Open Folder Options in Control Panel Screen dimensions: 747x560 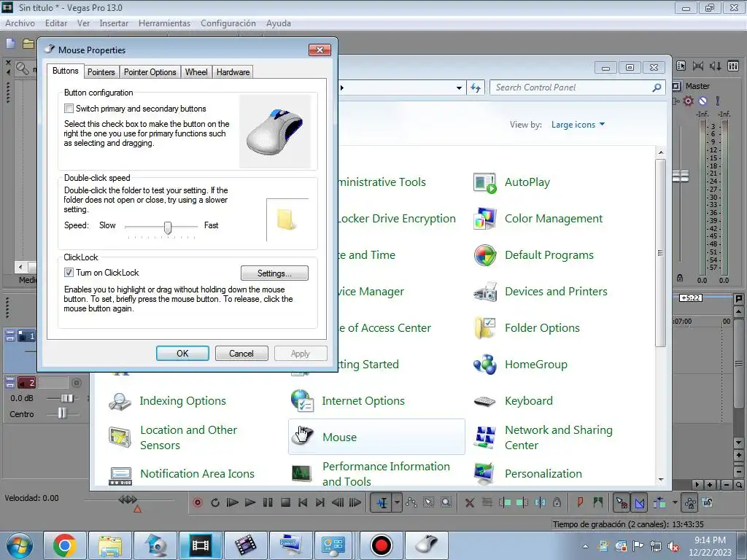[x=542, y=328]
